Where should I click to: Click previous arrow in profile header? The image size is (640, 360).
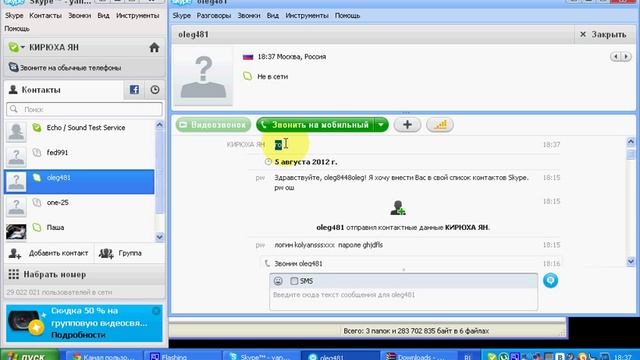tap(615, 56)
